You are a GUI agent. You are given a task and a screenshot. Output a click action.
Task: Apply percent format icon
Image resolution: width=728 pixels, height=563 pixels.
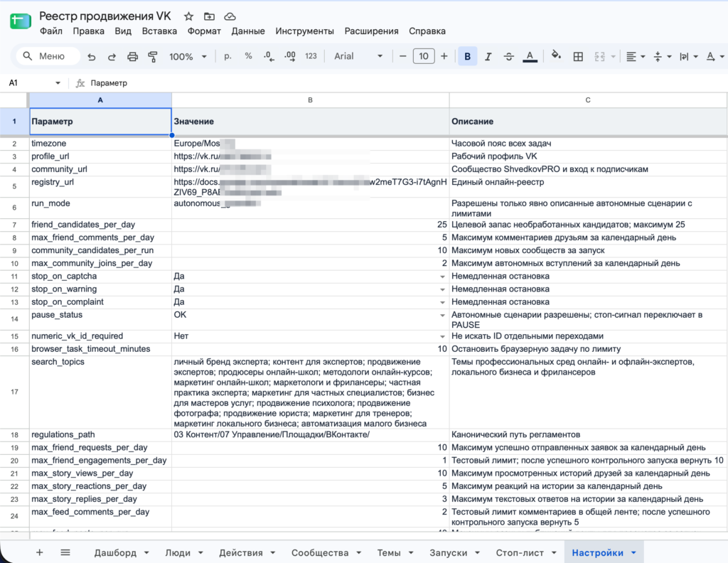(248, 56)
